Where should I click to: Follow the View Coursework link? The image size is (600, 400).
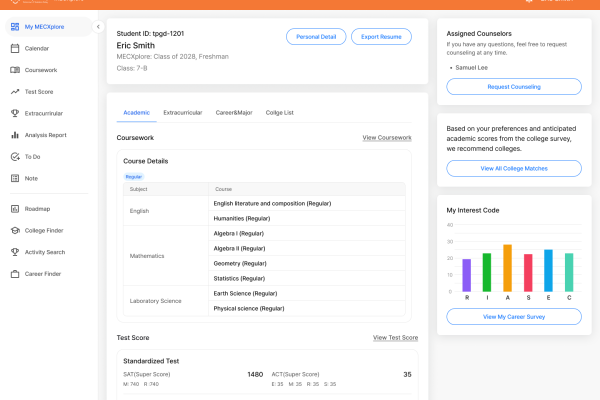tap(387, 138)
